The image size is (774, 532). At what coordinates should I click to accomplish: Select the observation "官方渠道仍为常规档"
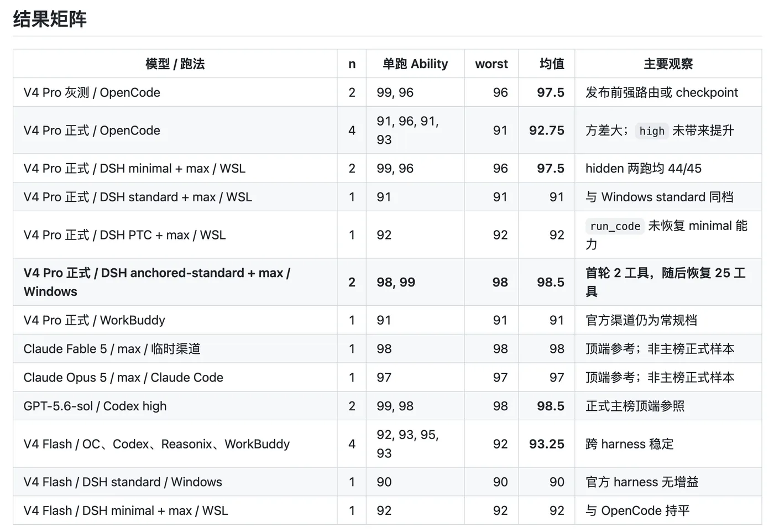point(641,320)
